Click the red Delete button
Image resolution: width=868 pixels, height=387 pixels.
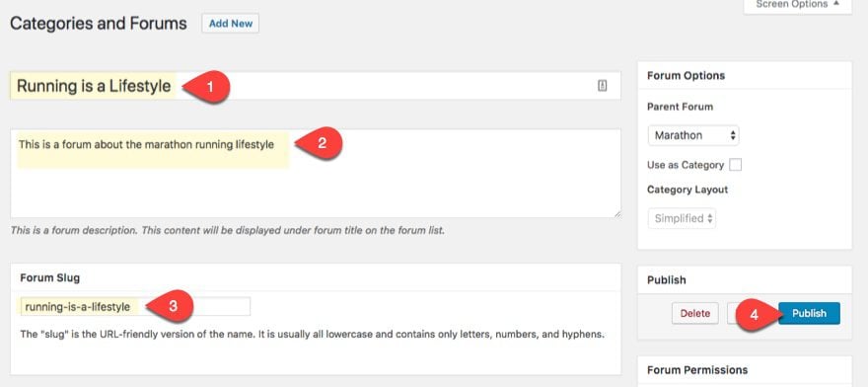point(694,313)
